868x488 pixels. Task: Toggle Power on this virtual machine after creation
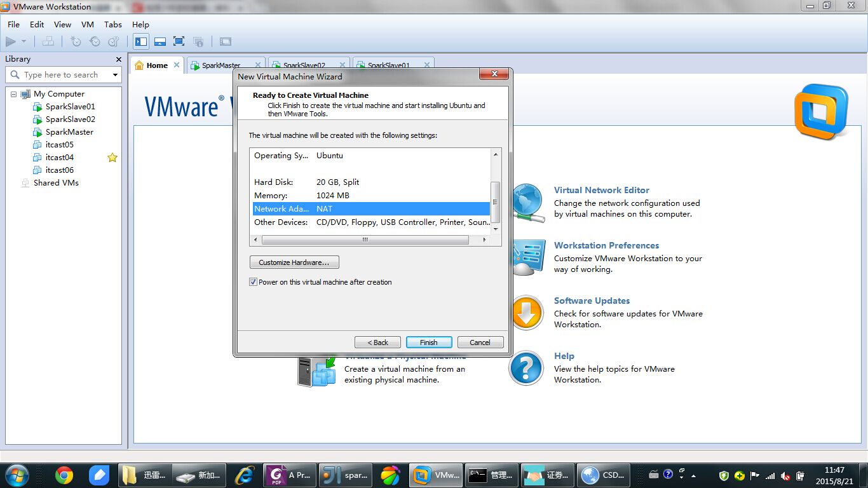[254, 282]
